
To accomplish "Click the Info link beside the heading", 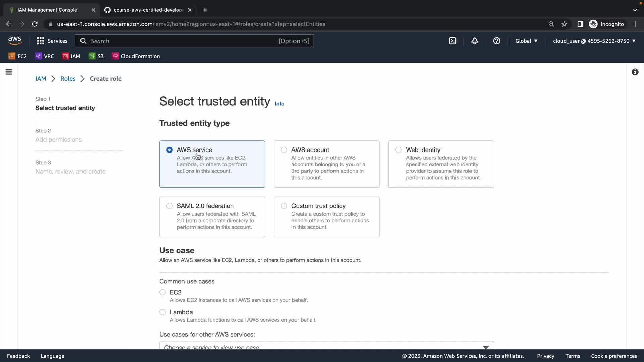I will 279,104.
